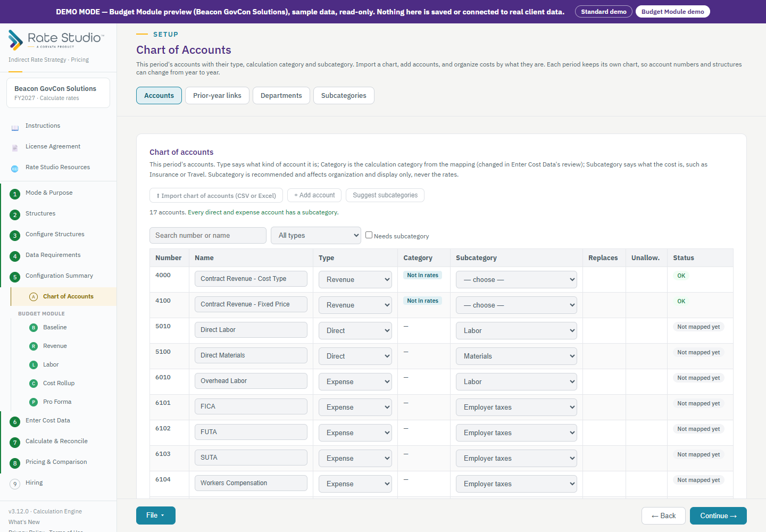Switch to Standard demo mode
766x532 pixels.
pyautogui.click(x=604, y=12)
